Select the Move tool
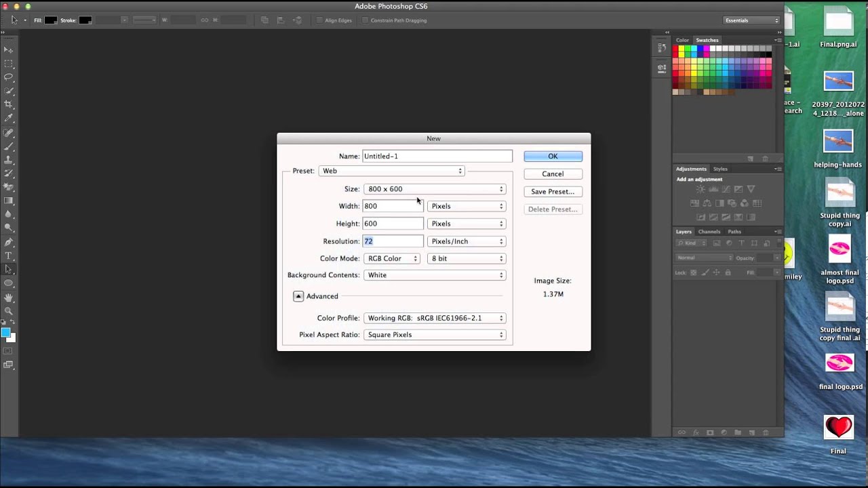The height and width of the screenshot is (488, 868). (x=9, y=50)
